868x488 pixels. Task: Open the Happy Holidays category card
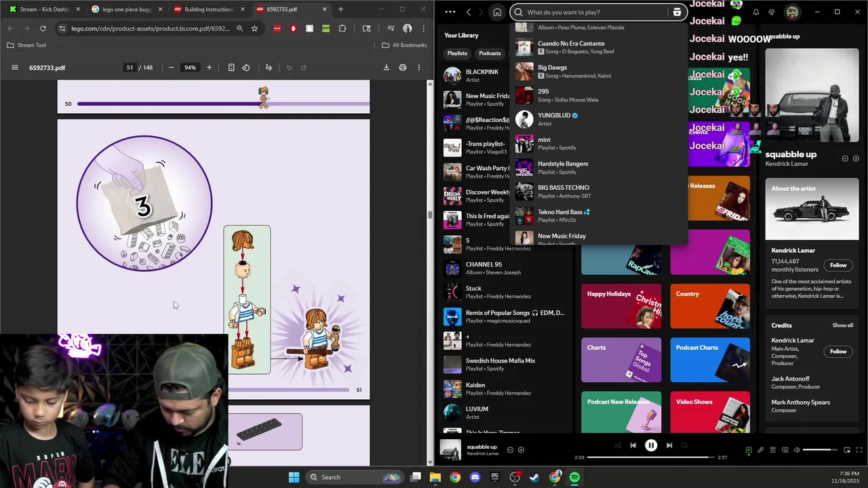[621, 306]
